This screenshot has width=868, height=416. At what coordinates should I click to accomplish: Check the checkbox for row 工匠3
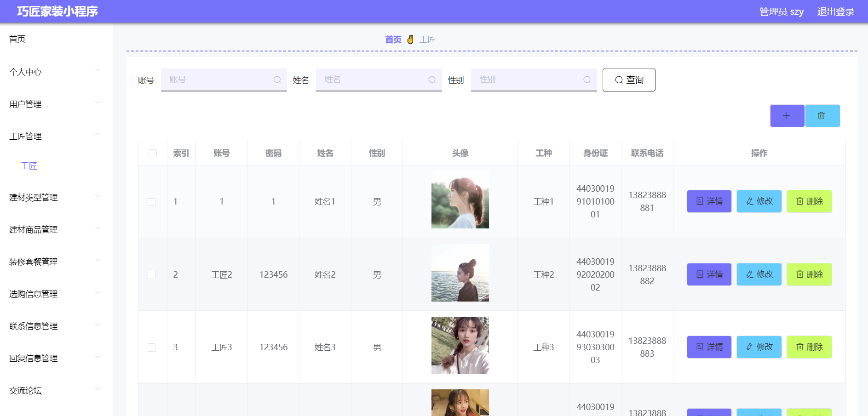151,348
